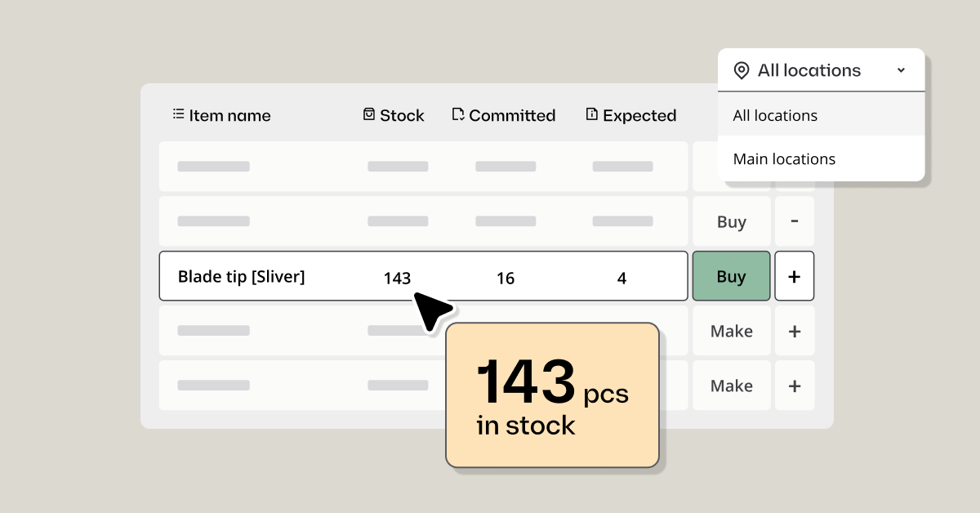The image size is (980, 513).
Task: Click plus icon on Blade tip row
Action: pos(795,277)
